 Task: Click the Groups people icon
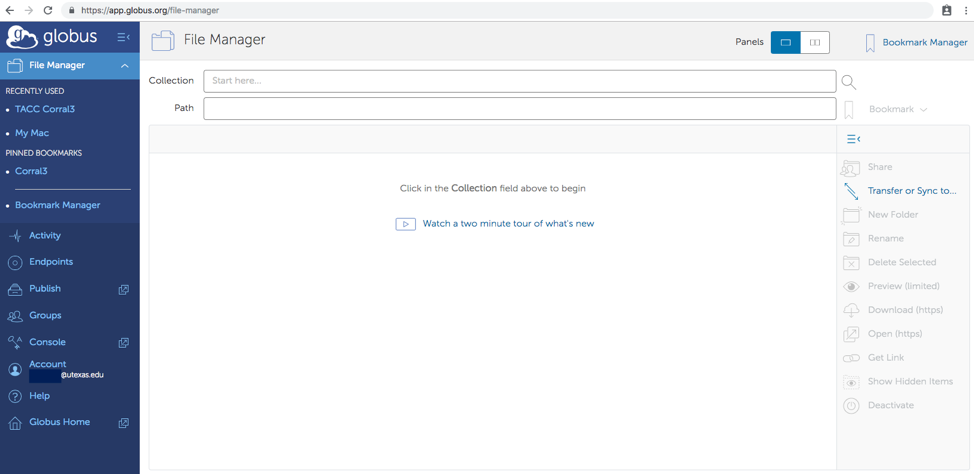click(x=15, y=316)
